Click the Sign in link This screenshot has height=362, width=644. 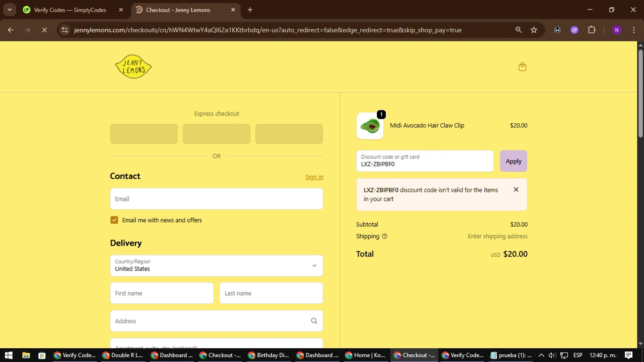tap(314, 177)
